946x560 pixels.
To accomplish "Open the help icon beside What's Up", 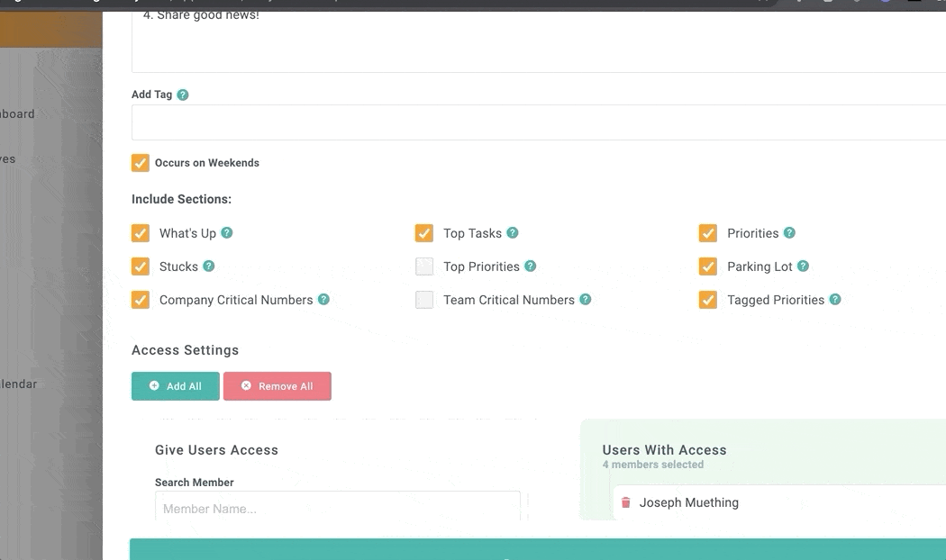I will 227,232.
